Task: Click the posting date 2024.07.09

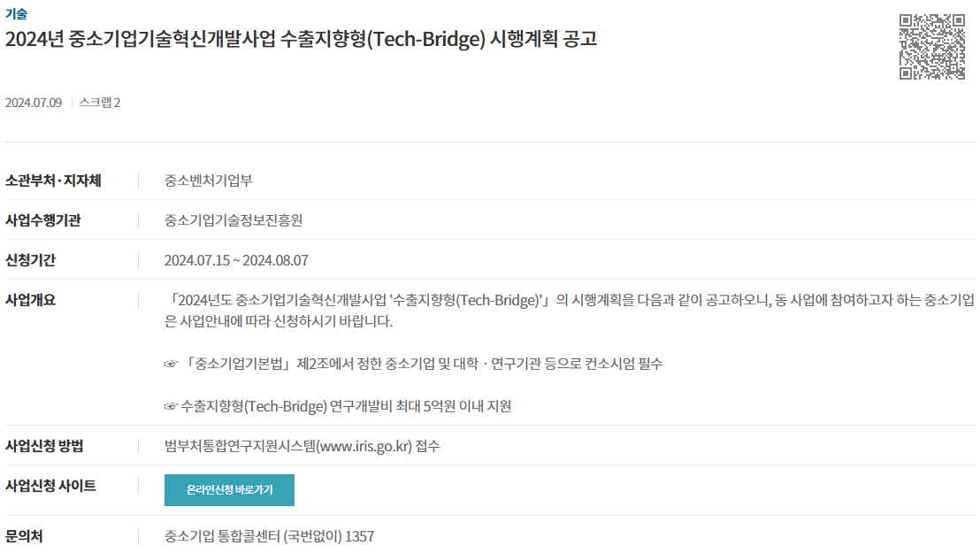Action: pos(34,103)
